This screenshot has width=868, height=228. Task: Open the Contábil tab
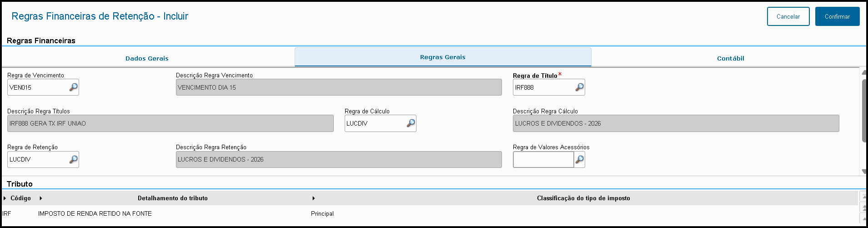pyautogui.click(x=730, y=58)
